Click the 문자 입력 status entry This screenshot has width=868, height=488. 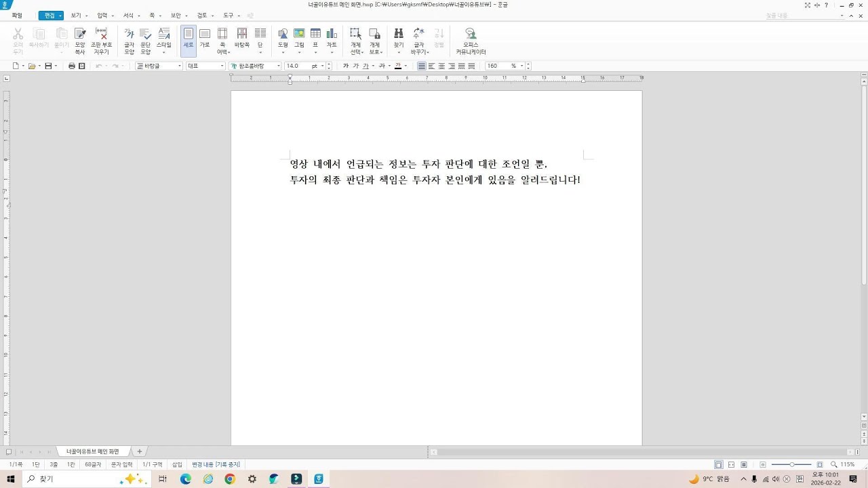(x=122, y=464)
